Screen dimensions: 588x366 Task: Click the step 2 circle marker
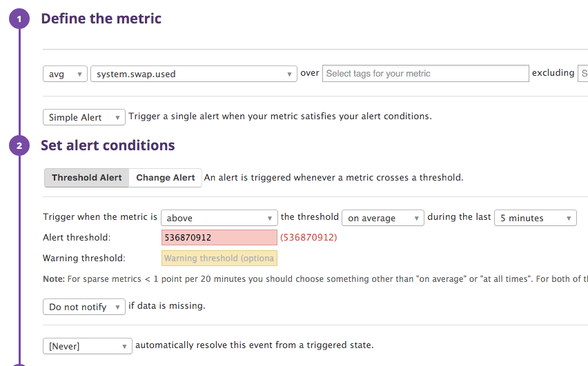[19, 145]
